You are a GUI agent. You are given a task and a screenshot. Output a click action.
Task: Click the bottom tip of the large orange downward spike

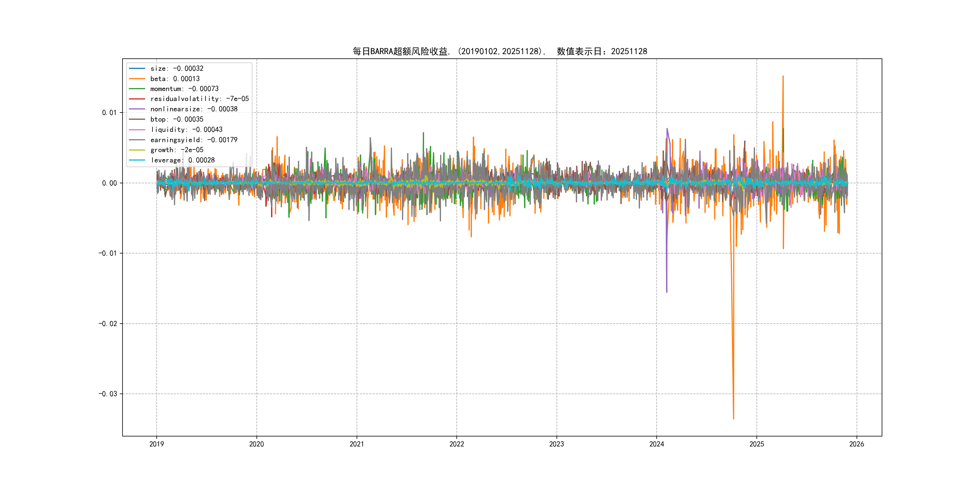coord(733,419)
